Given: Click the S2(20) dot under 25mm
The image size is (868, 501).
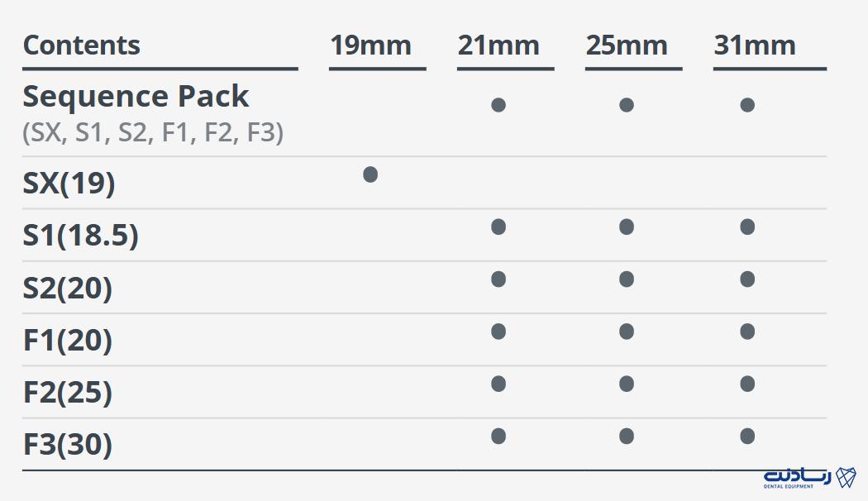Looking at the screenshot, I should click(x=626, y=279).
